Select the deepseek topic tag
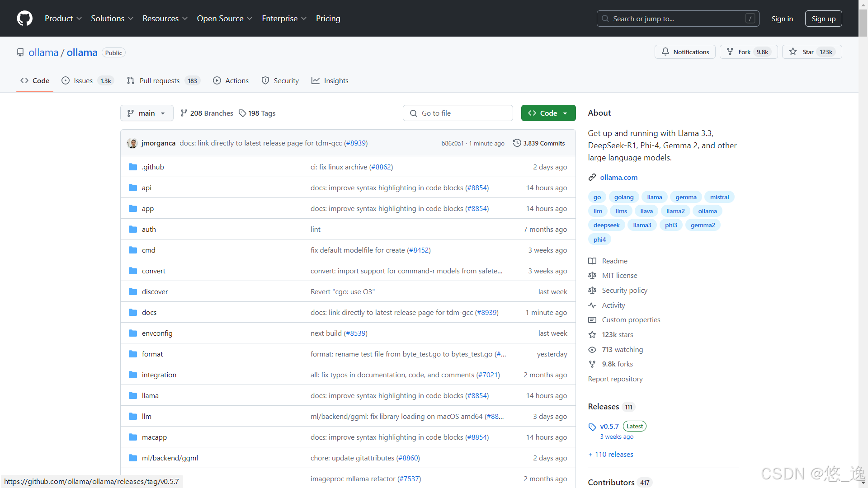 coord(606,225)
